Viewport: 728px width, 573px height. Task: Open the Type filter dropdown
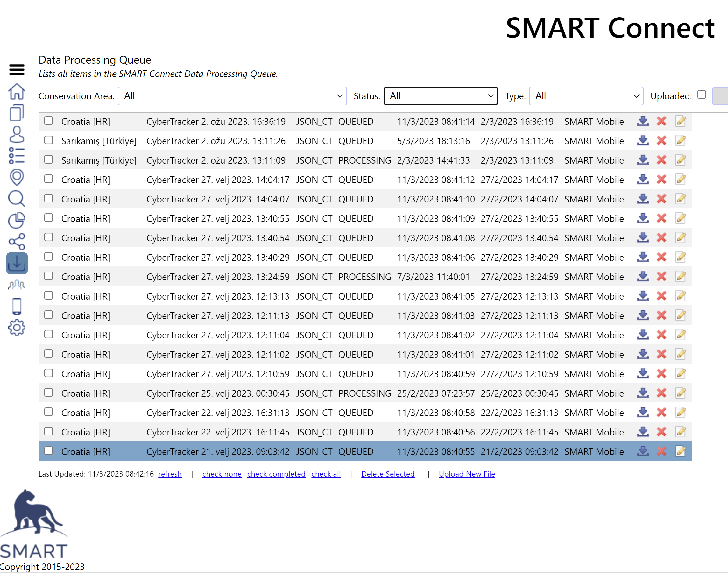click(586, 96)
